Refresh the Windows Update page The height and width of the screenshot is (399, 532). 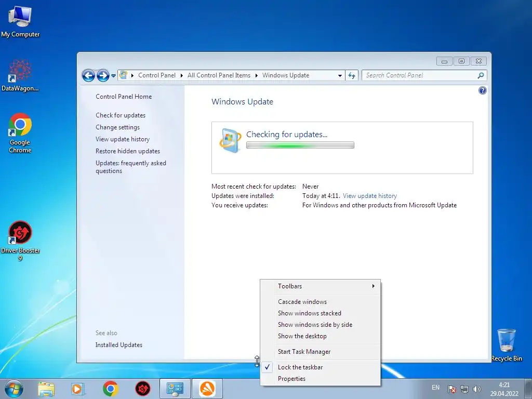(x=352, y=75)
